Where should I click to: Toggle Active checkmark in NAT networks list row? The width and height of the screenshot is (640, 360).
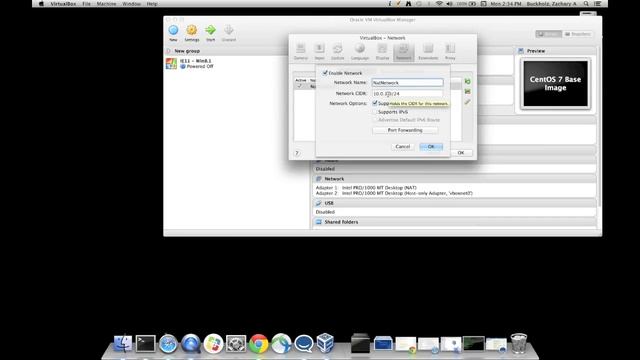[300, 86]
